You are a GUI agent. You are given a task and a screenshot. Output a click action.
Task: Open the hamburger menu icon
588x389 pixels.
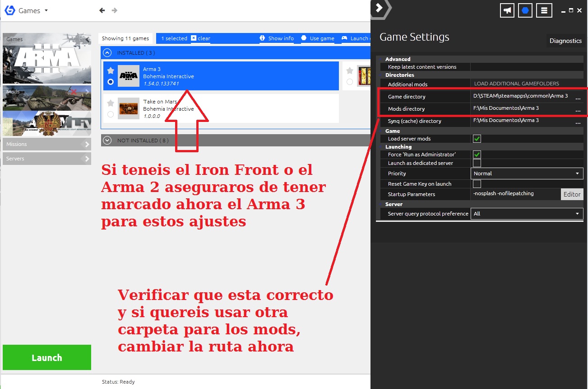click(544, 10)
